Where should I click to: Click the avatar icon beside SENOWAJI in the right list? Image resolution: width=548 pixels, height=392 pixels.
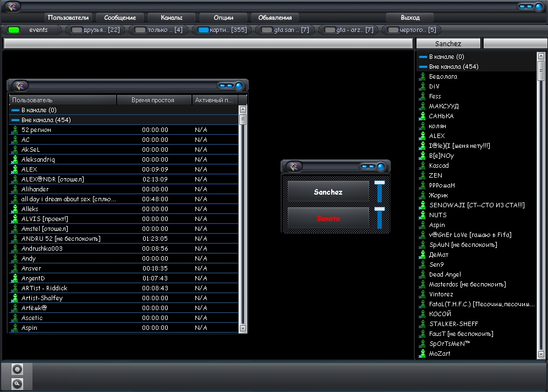(423, 205)
